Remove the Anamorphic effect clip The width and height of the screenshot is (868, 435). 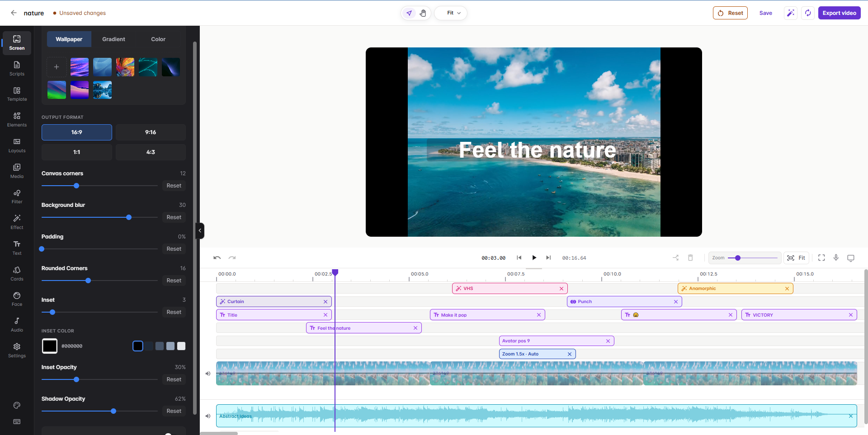pyautogui.click(x=787, y=289)
